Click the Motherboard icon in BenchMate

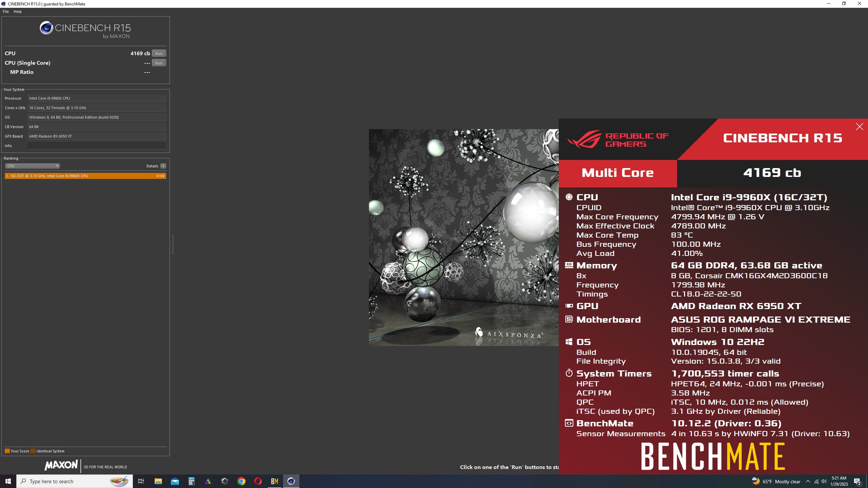click(569, 319)
